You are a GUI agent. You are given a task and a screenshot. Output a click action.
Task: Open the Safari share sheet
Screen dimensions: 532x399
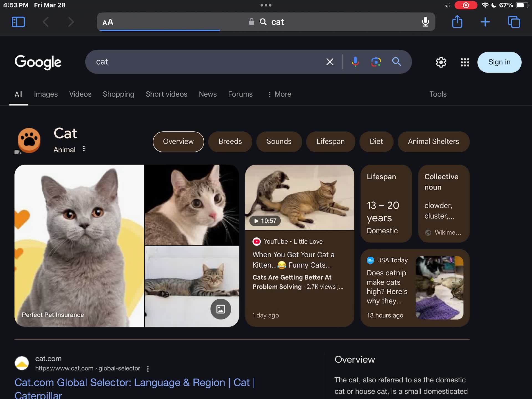point(457,22)
